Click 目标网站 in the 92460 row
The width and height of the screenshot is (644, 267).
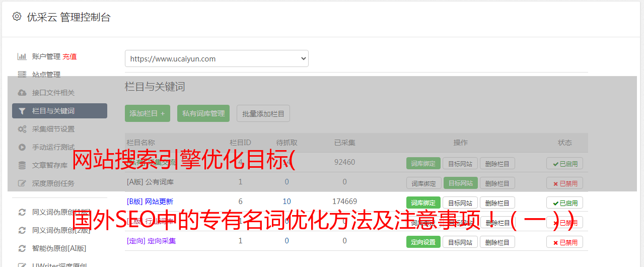point(460,163)
